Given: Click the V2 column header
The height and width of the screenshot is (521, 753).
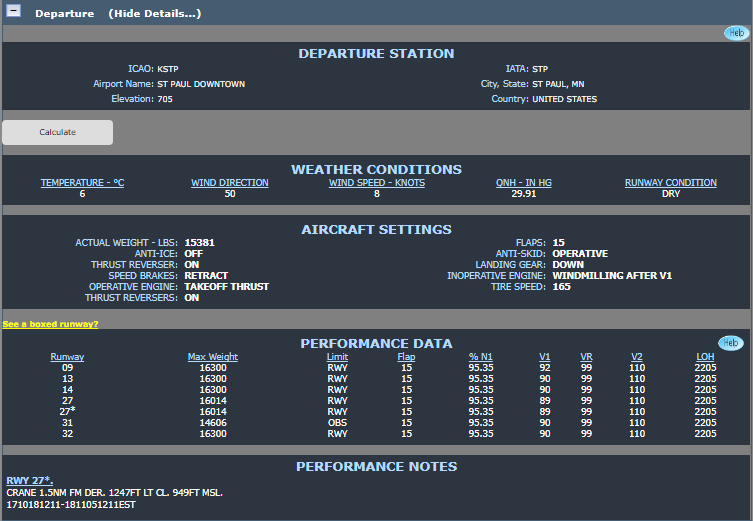Looking at the screenshot, I should point(637,357).
